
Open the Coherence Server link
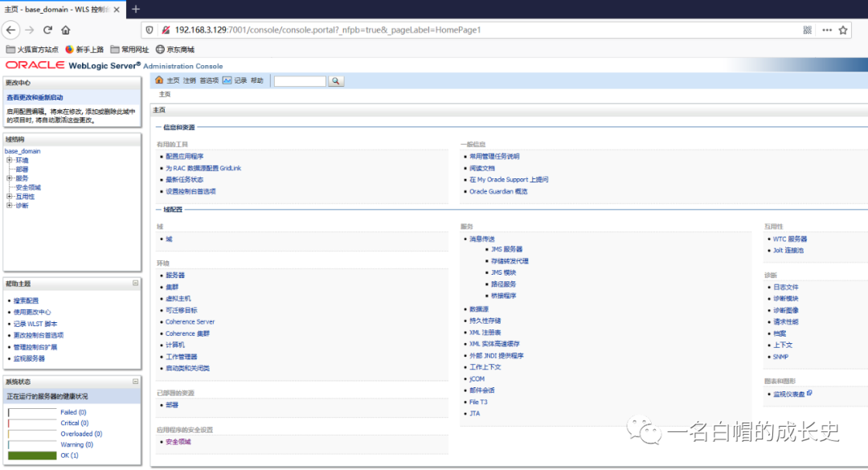[x=190, y=321]
